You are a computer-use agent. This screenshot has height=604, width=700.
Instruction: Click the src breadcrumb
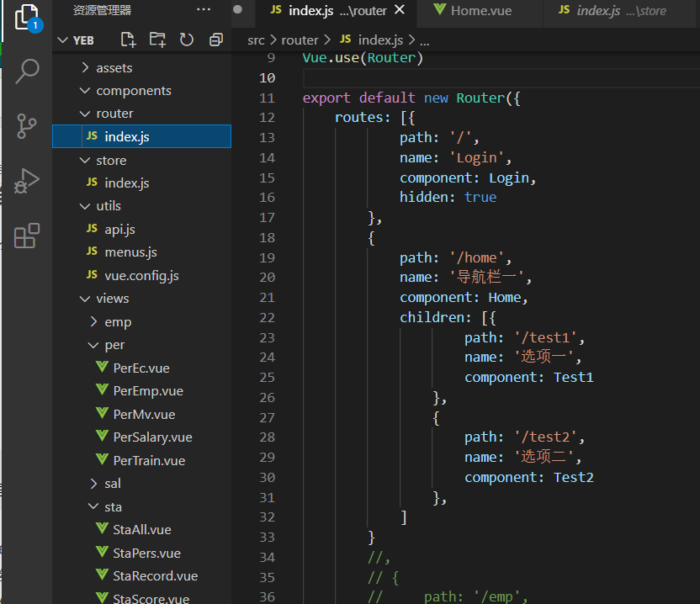pyautogui.click(x=256, y=40)
